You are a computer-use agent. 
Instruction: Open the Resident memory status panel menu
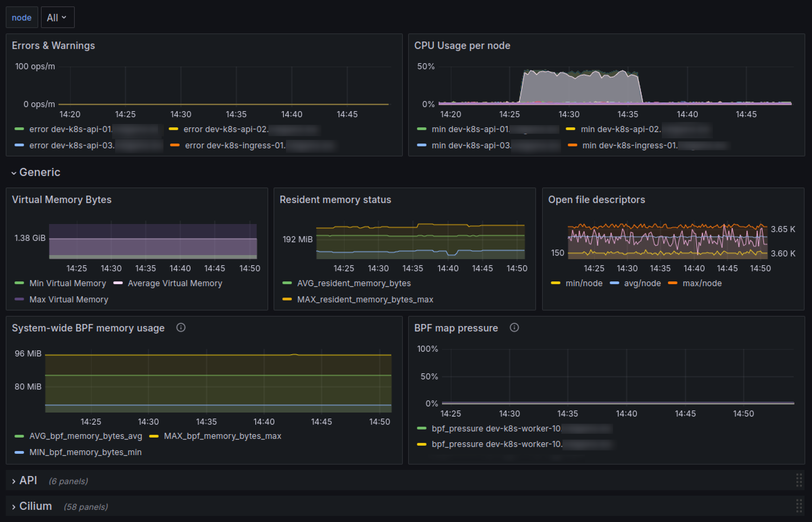click(335, 200)
